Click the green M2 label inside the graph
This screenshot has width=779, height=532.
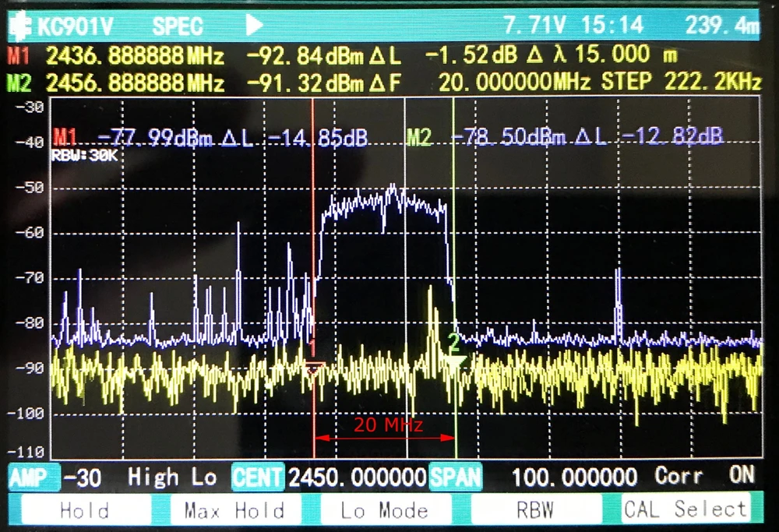[420, 138]
